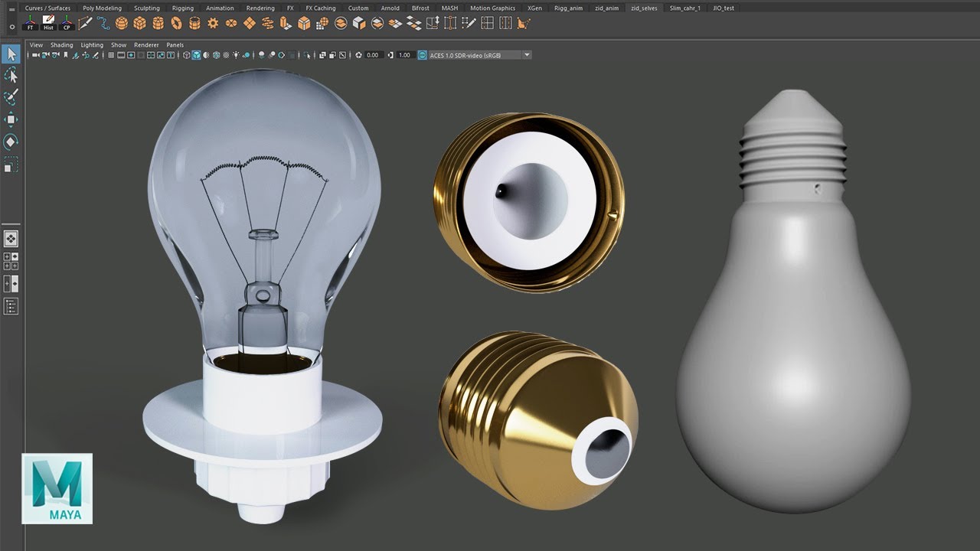Switch to four view layout
The image size is (980, 551).
tap(11, 261)
